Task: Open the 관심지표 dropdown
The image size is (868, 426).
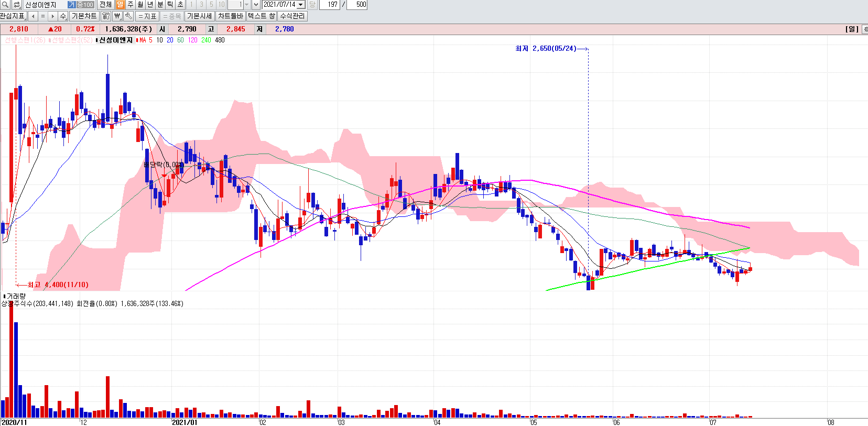Action: pyautogui.click(x=13, y=16)
